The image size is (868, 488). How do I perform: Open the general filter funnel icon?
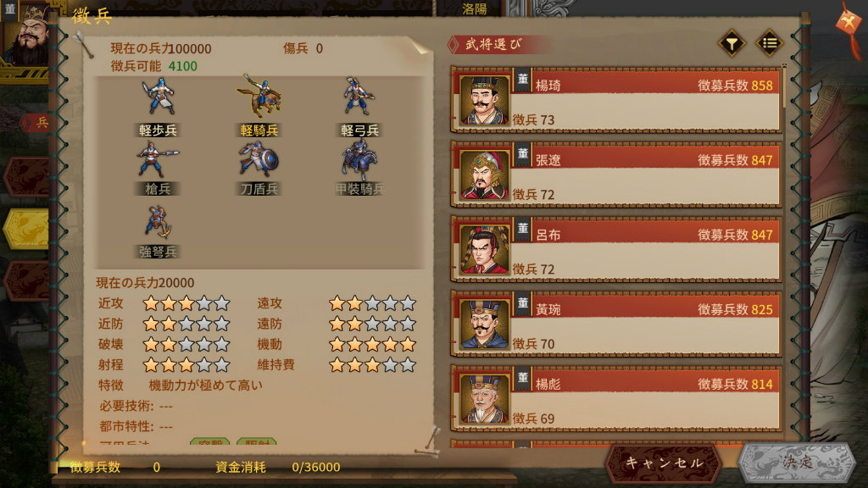[732, 43]
